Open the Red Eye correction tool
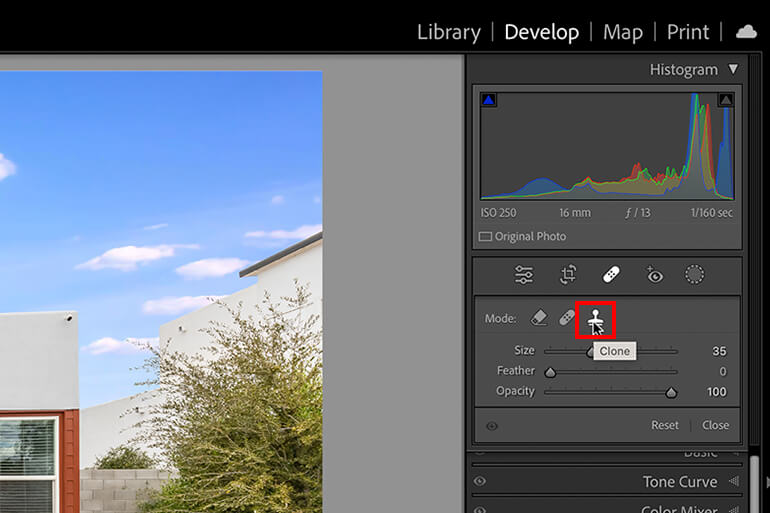This screenshot has height=513, width=770. [x=654, y=275]
